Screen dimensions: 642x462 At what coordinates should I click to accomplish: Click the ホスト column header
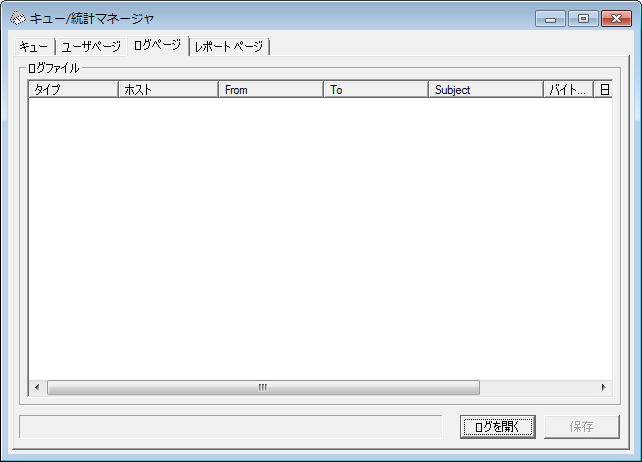click(x=168, y=90)
